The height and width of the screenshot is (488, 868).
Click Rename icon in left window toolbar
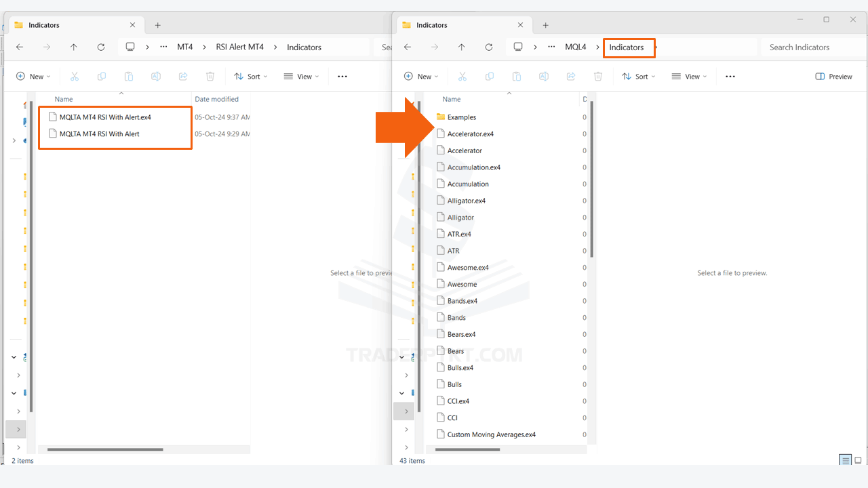tap(156, 77)
